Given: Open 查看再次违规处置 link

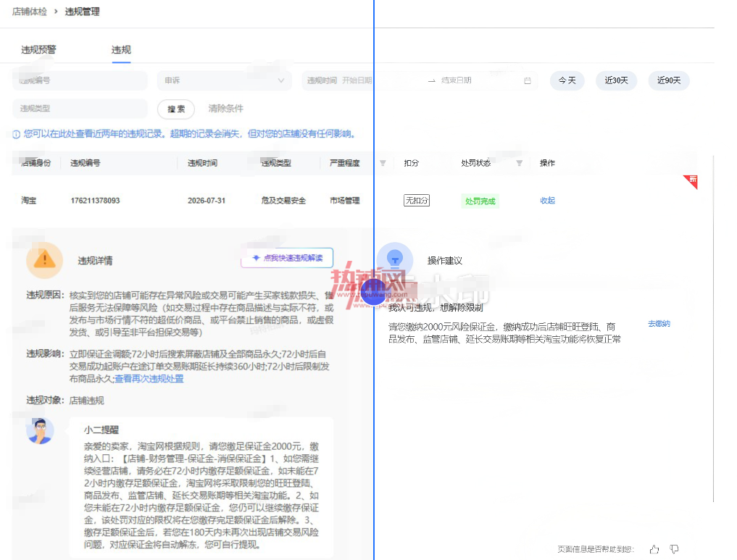Looking at the screenshot, I should pyautogui.click(x=149, y=379).
